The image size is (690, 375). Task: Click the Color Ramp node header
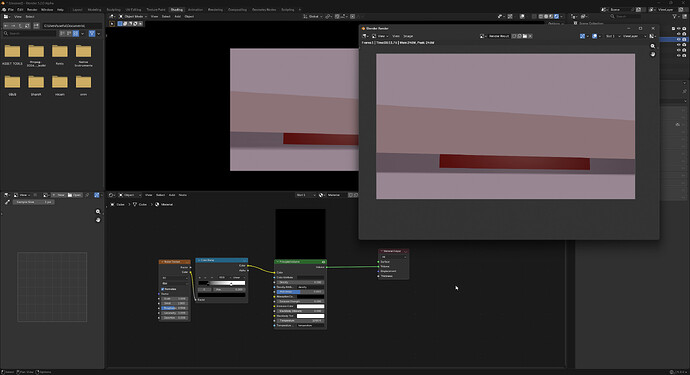point(221,260)
